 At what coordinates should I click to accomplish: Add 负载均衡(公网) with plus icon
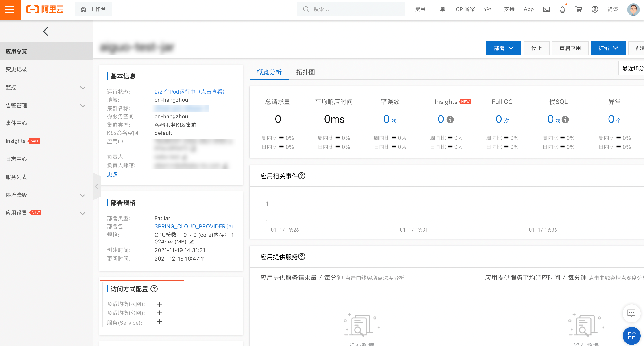coord(159,313)
